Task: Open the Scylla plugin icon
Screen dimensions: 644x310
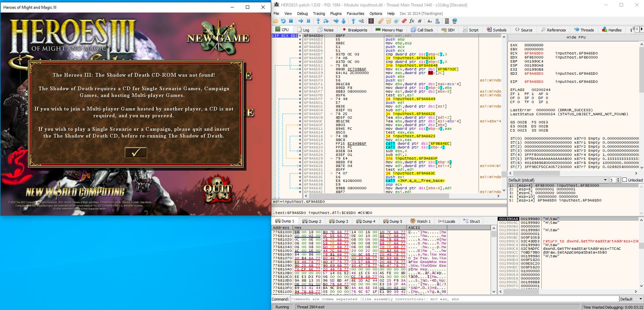Action: point(371,21)
